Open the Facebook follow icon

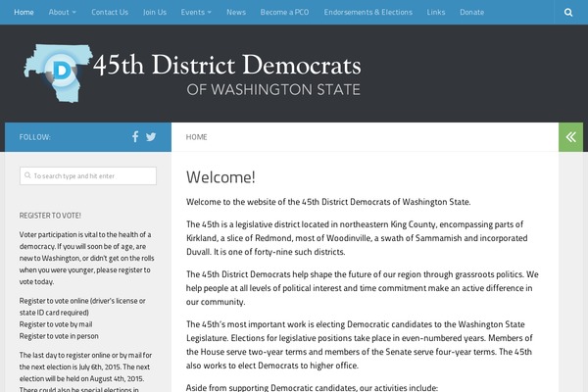pyautogui.click(x=135, y=136)
